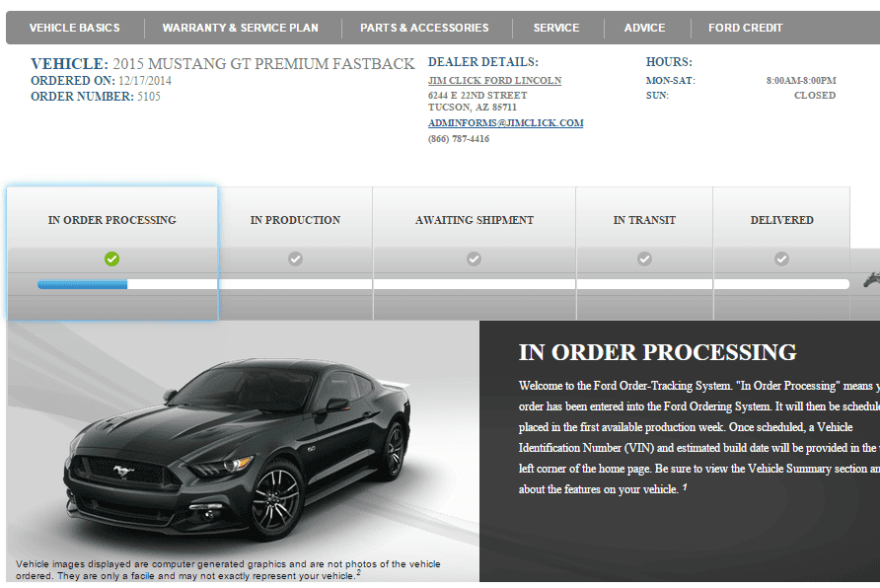Click the vehicle images disclaimer text

click(x=228, y=570)
